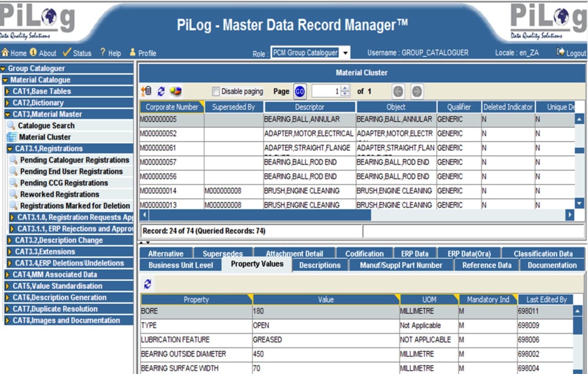
Task: Collapse the Group Cataloguer tree node
Action: pos(4,69)
